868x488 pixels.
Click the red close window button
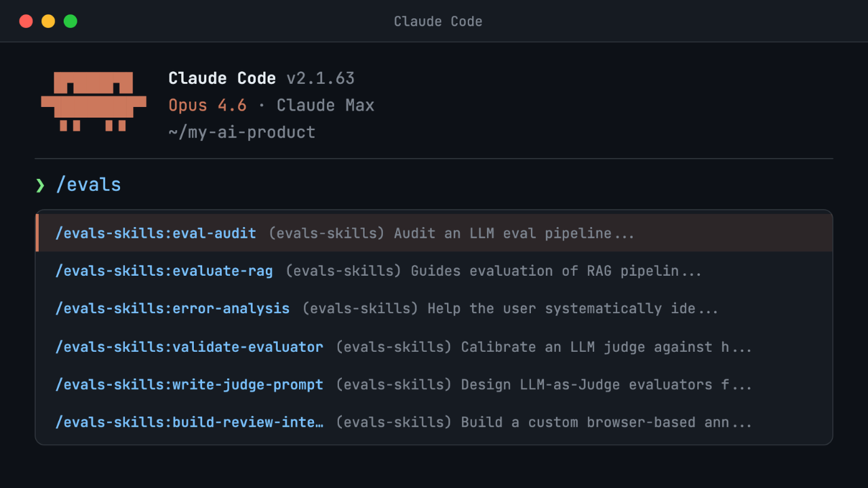(x=26, y=21)
